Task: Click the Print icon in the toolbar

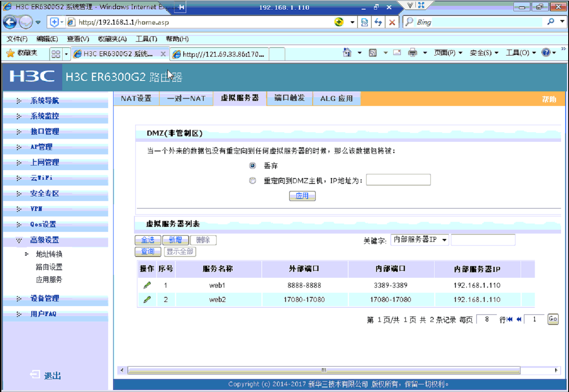Action: [x=412, y=53]
